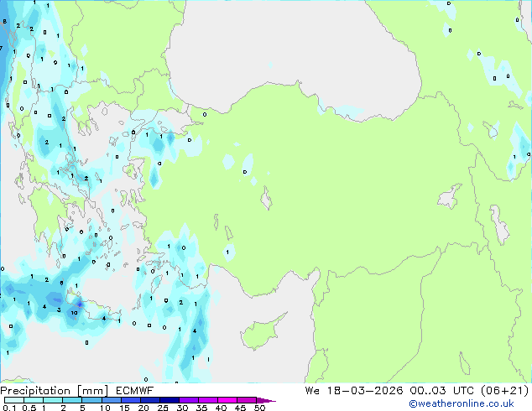Click the 45–50 mm legend swatch
The width and height of the screenshot is (532, 411).
tap(247, 400)
